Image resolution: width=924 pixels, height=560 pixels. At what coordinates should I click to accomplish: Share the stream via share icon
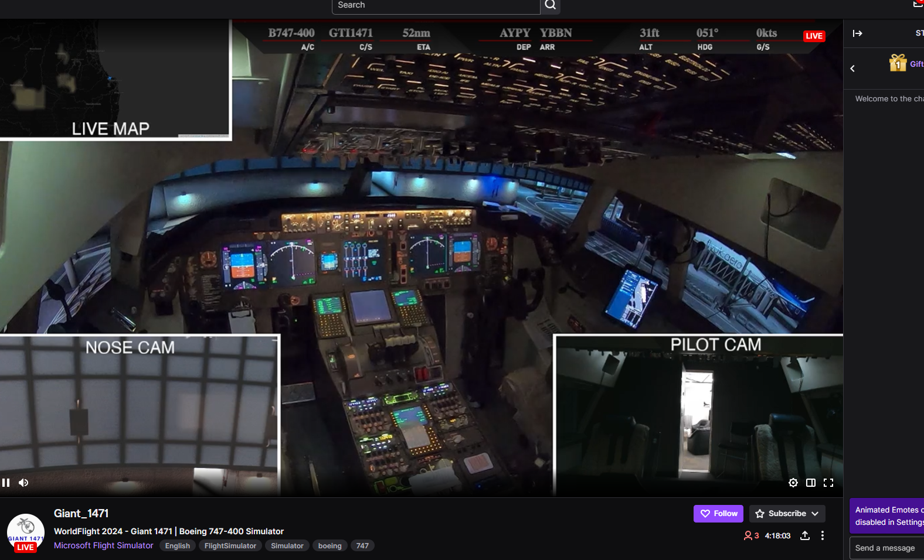(x=805, y=535)
